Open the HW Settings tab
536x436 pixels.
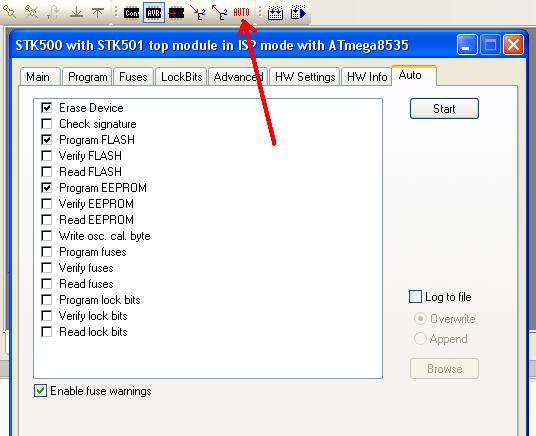click(305, 77)
